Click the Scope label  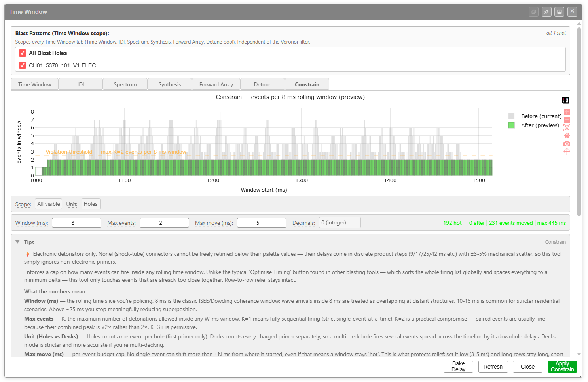tap(23, 204)
